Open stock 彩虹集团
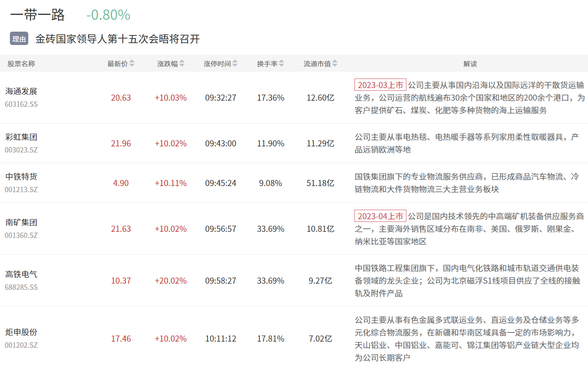Viewport: 588px width, 366px height. pyautogui.click(x=21, y=137)
